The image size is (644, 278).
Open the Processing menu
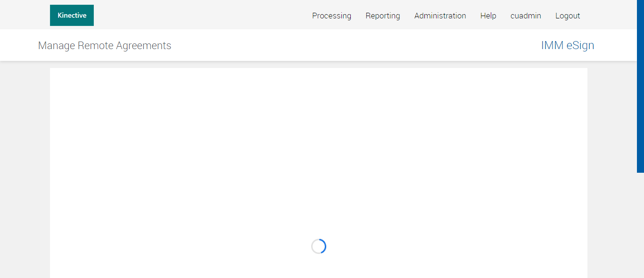[x=331, y=16]
